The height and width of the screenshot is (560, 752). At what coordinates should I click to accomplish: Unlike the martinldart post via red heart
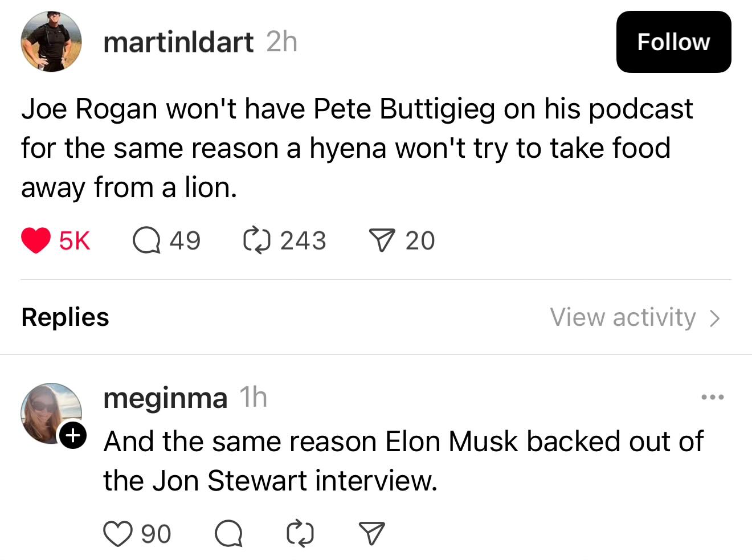pos(36,240)
